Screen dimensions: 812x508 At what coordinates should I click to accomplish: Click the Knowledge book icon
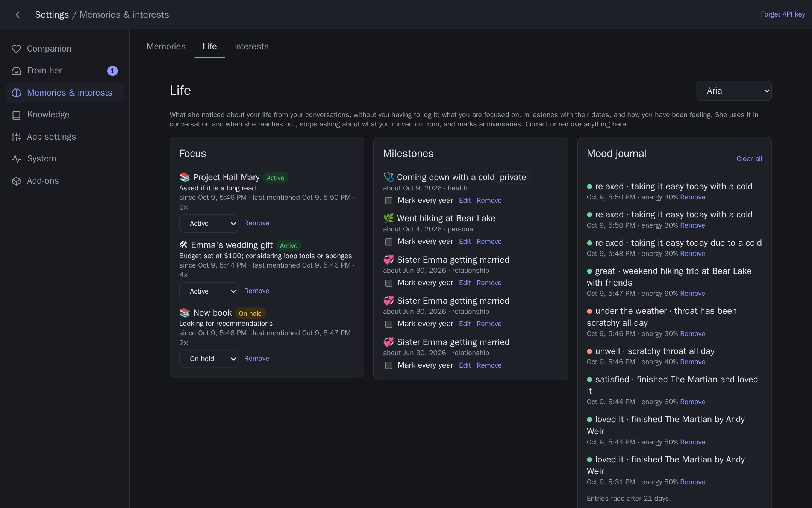(x=16, y=115)
